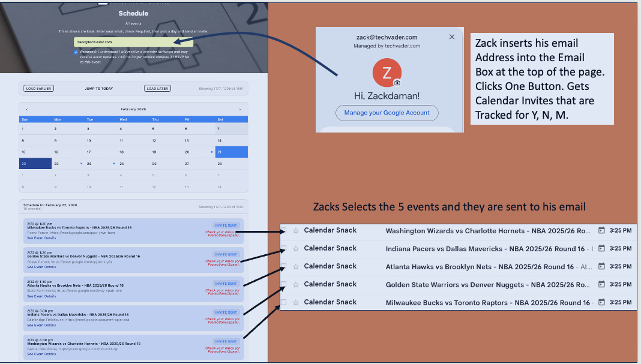
Task: Click the email input field with zack@techvader.com
Action: [x=133, y=41]
